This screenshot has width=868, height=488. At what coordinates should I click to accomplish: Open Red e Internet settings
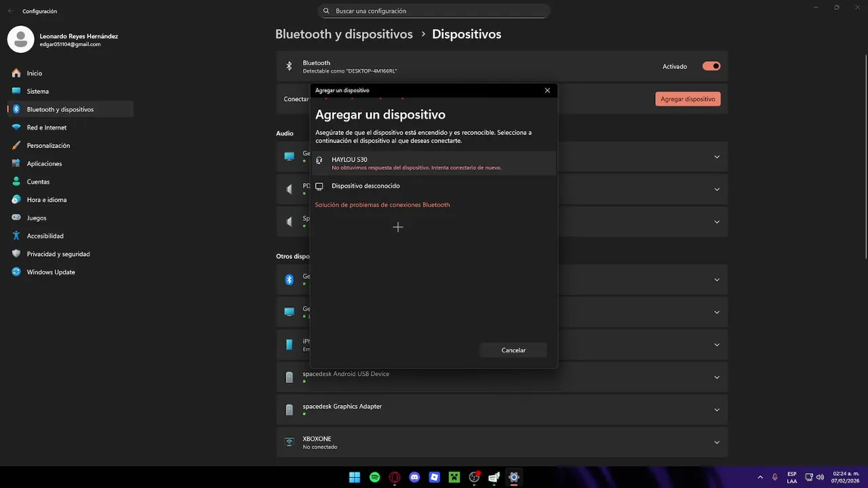pos(70,127)
